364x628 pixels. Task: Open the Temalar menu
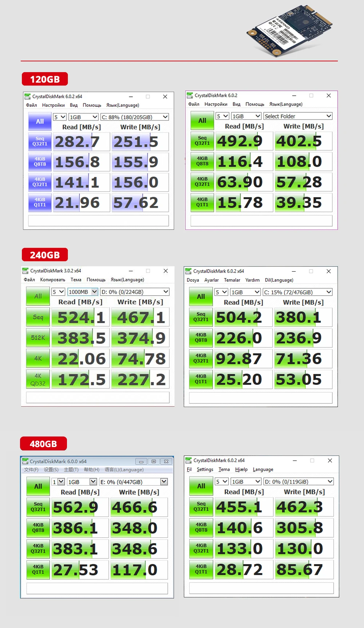[232, 280]
